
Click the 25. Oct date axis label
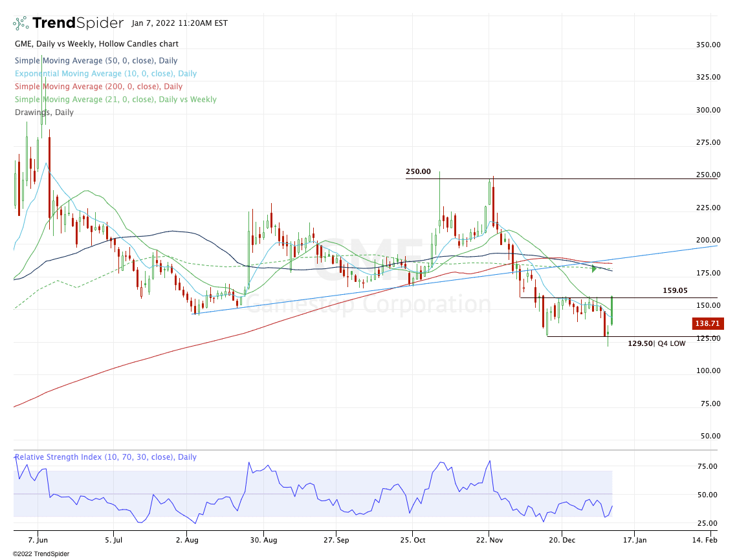point(413,540)
